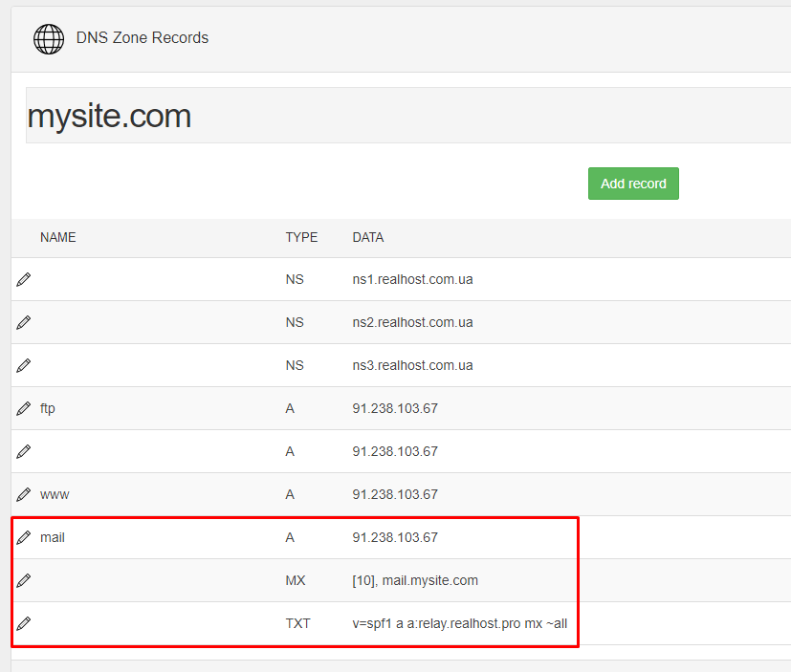
Task: Click the Add record button
Action: click(633, 184)
